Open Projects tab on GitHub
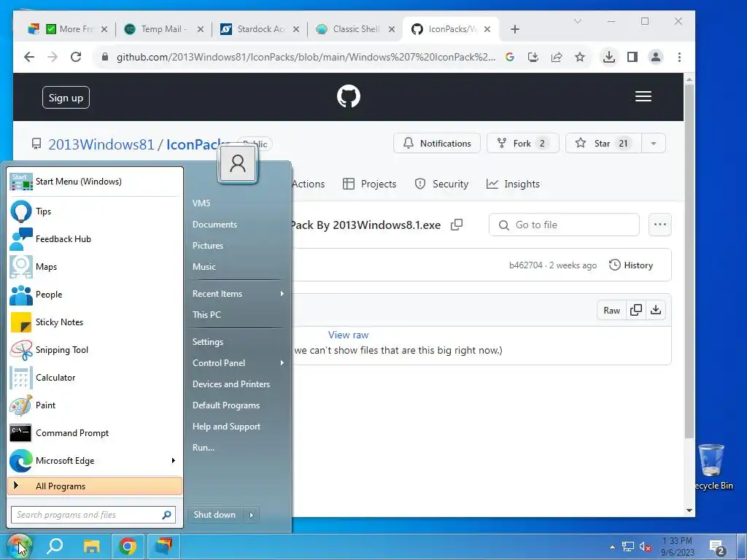747x560 pixels. click(x=369, y=184)
